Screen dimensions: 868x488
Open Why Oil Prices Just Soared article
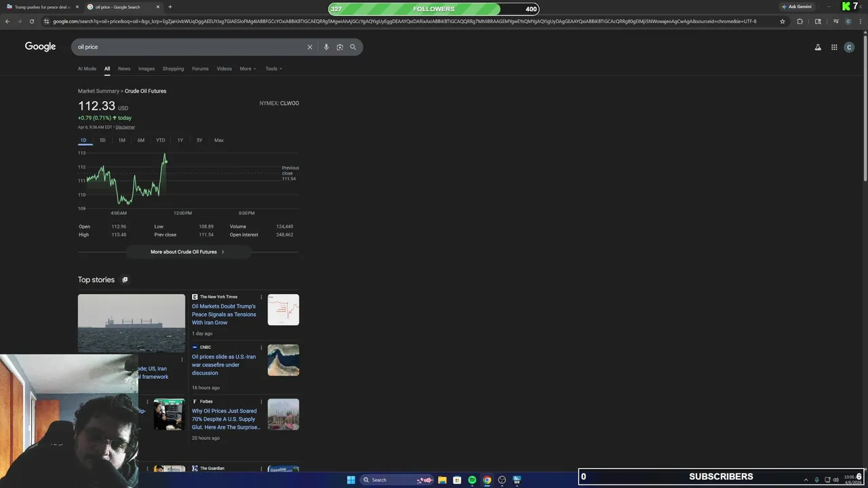pyautogui.click(x=226, y=419)
